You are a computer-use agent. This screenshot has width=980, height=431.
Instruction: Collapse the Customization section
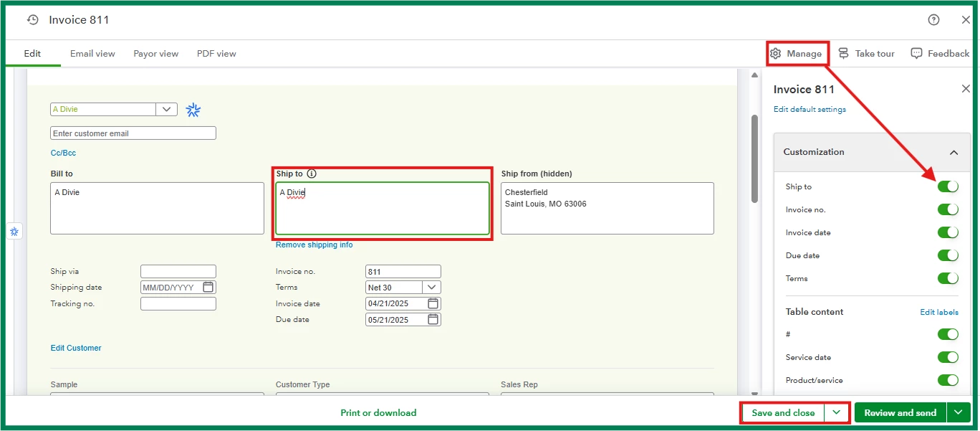coord(953,152)
